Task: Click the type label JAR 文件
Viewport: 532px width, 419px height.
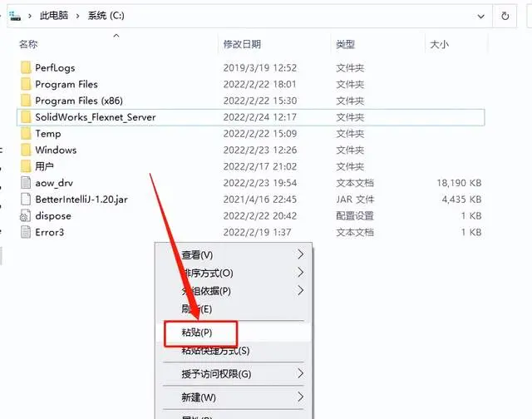Action: tap(355, 200)
